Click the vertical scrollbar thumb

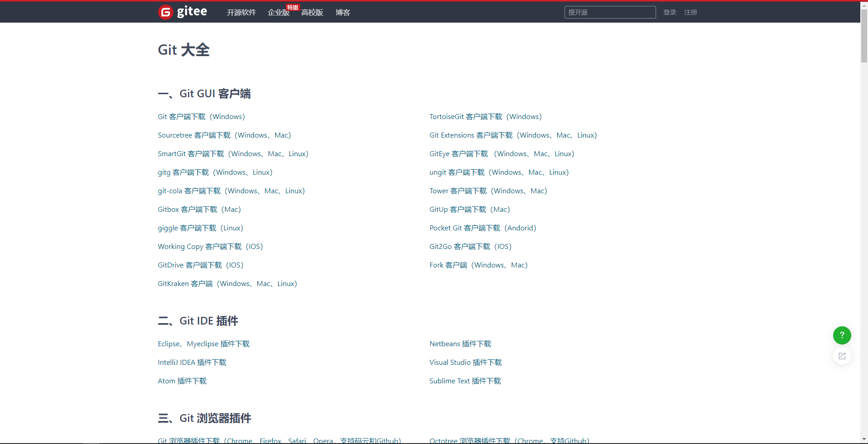pyautogui.click(x=864, y=35)
